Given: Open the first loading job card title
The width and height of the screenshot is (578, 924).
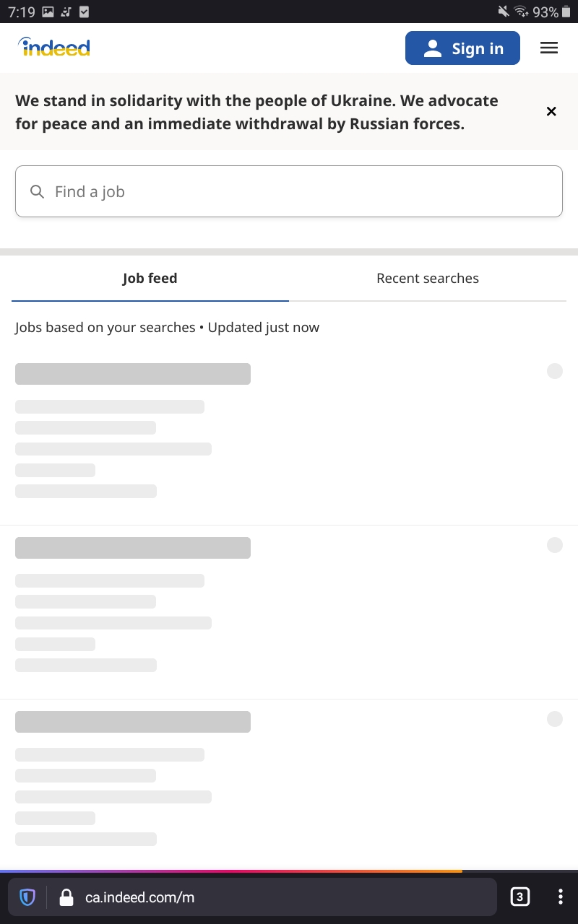Looking at the screenshot, I should click(133, 374).
